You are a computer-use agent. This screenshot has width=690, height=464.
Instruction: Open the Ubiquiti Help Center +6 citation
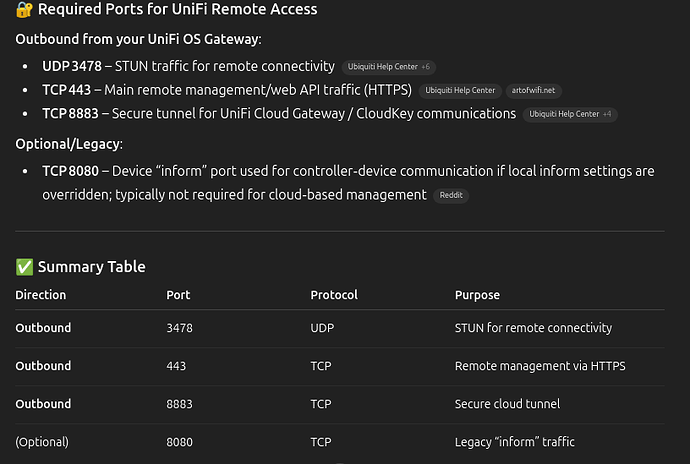tap(389, 67)
